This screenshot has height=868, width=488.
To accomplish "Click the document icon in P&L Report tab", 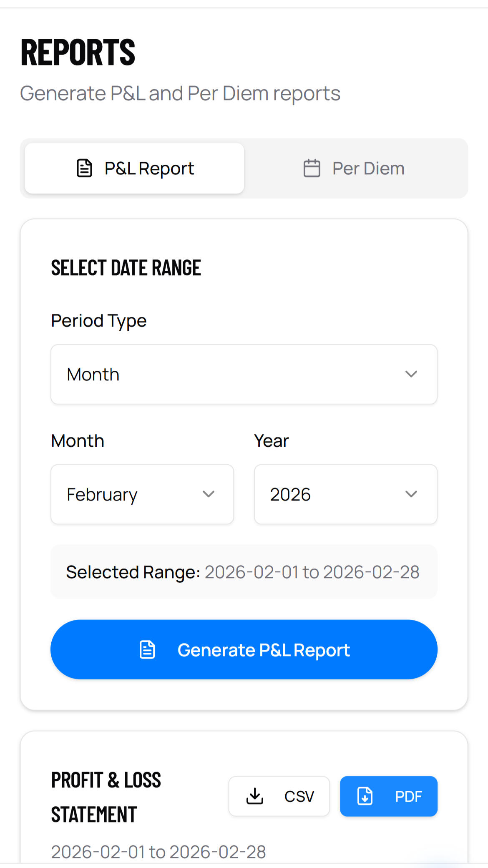I will click(x=85, y=169).
